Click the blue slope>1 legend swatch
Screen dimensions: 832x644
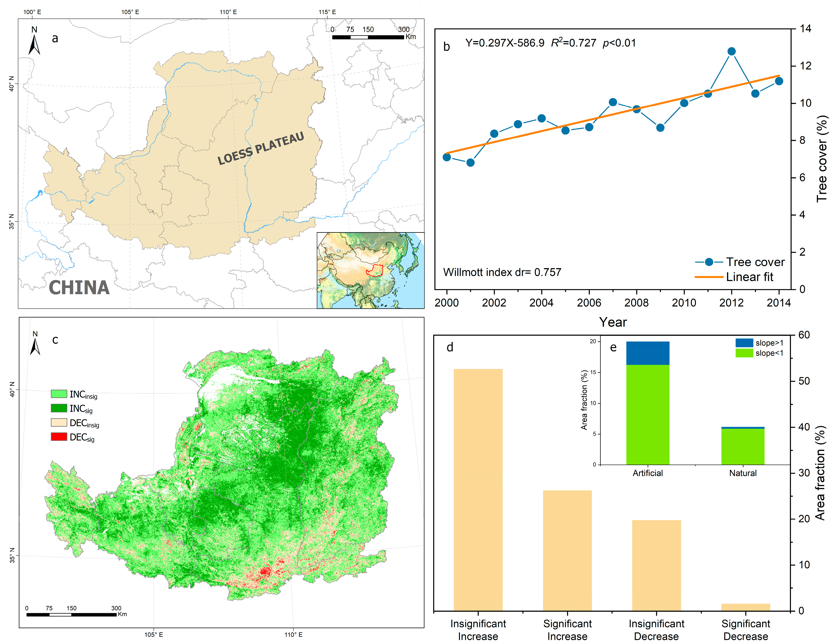tap(744, 343)
